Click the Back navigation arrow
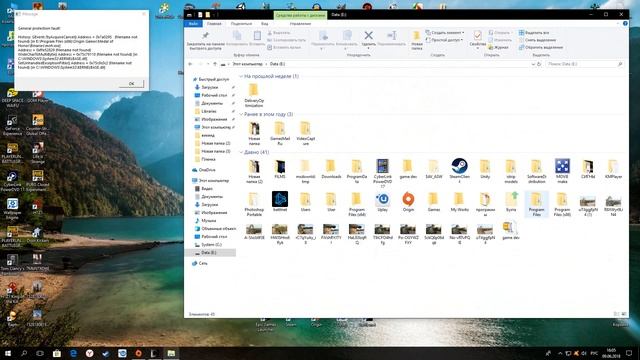This screenshot has height=360, width=640. (x=191, y=64)
